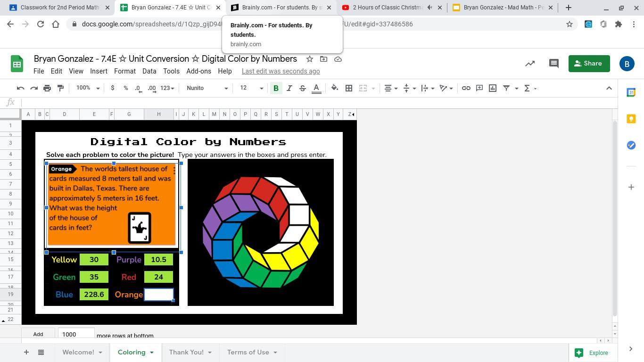Toggle Bold formatting

(276, 88)
